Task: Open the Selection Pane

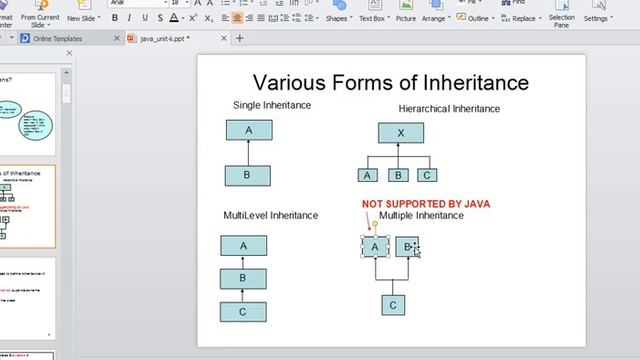Action: coord(562,14)
